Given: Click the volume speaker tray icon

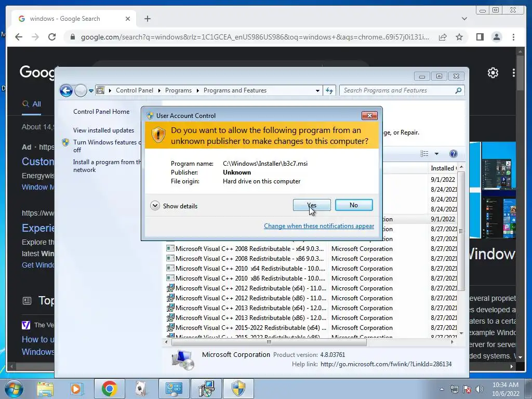Looking at the screenshot, I should coord(479,389).
